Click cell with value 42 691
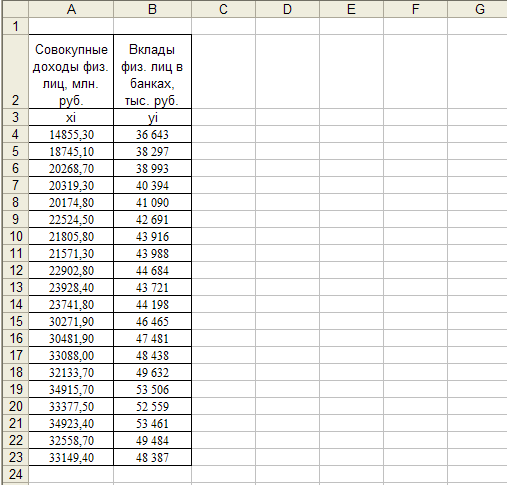Screen dimensions: 507x485 pyautogui.click(x=152, y=219)
